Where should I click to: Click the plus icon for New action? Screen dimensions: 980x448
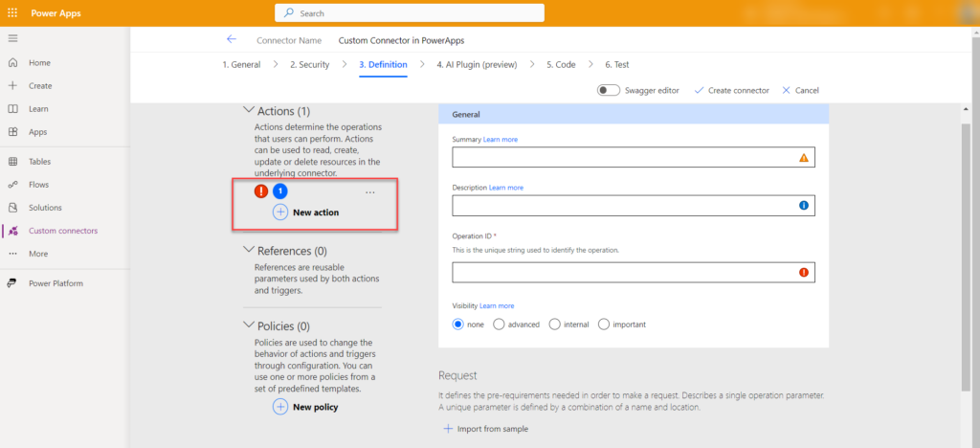point(280,213)
